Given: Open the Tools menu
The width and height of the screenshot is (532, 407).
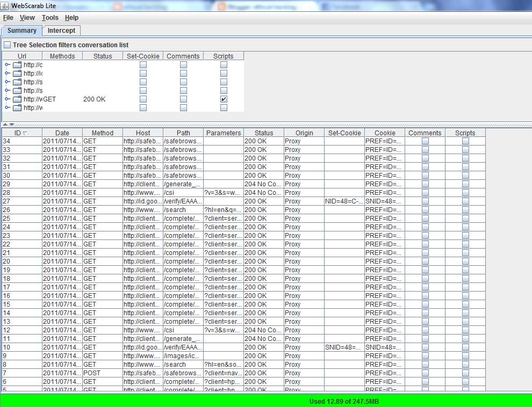Looking at the screenshot, I should coord(50,18).
